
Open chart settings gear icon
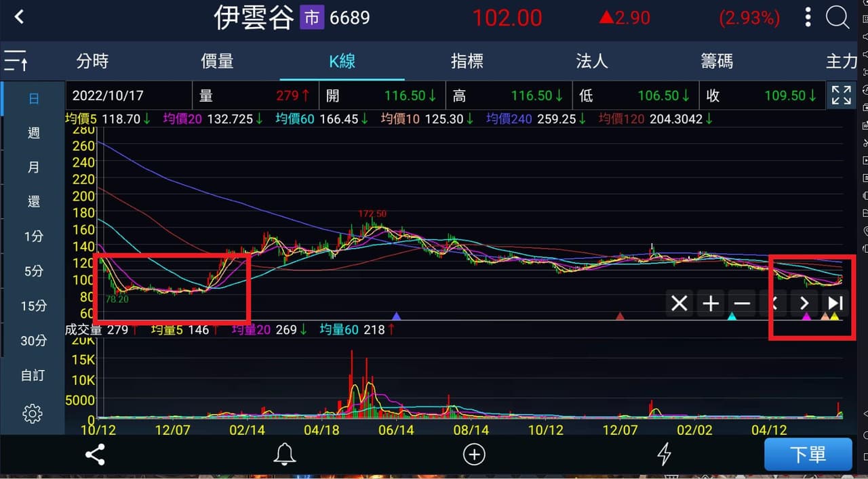pyautogui.click(x=33, y=413)
